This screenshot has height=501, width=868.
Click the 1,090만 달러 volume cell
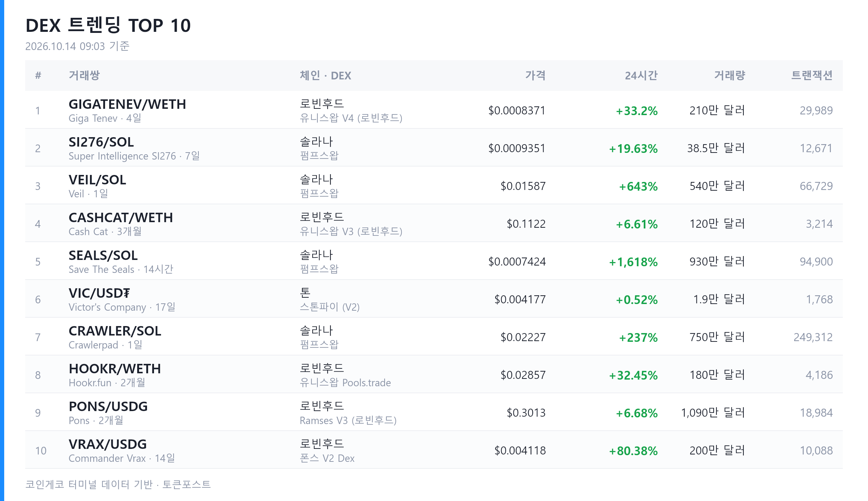713,413
